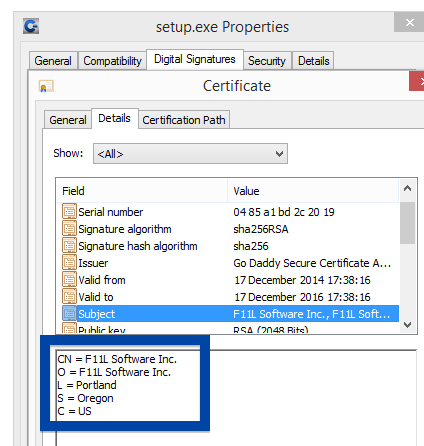Screen dimensions: 424x446
Task: Open the Security tab
Action: point(267,61)
